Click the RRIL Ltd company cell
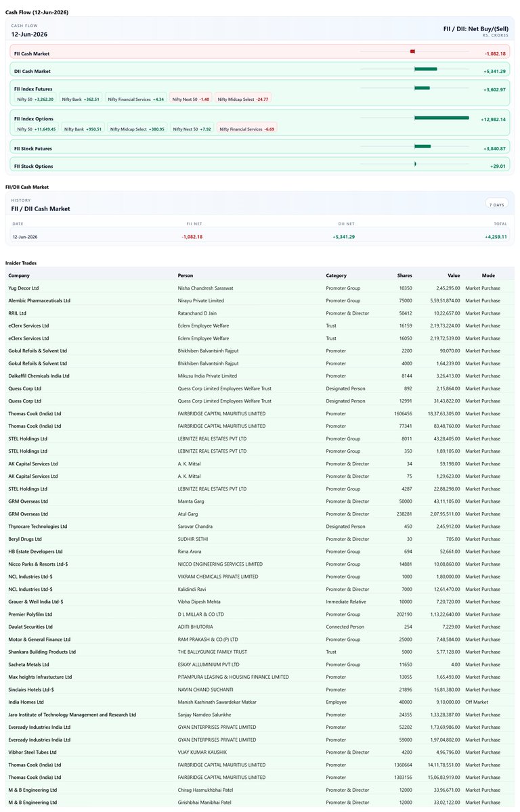This screenshot has width=520, height=812. tap(18, 313)
